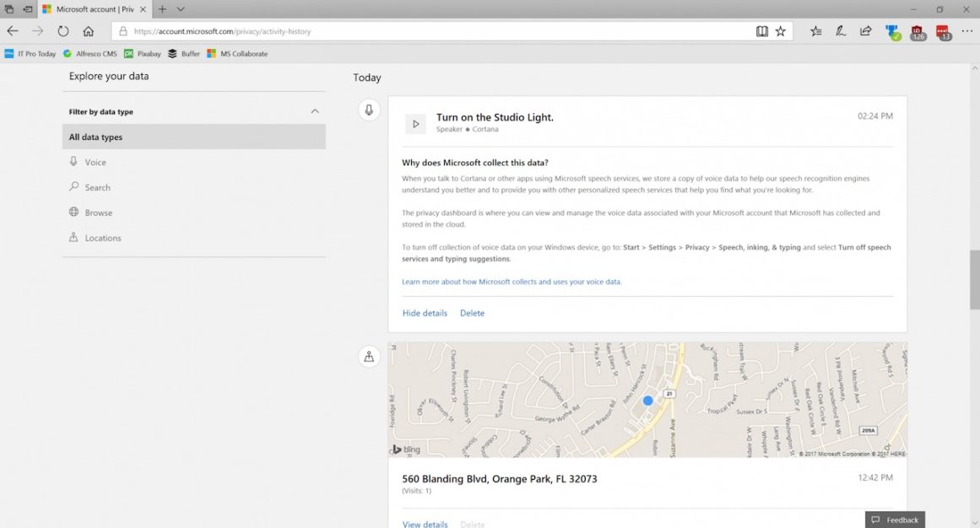This screenshot has height=528, width=980.
Task: Collapse the Filter by data type section
Action: pos(315,111)
